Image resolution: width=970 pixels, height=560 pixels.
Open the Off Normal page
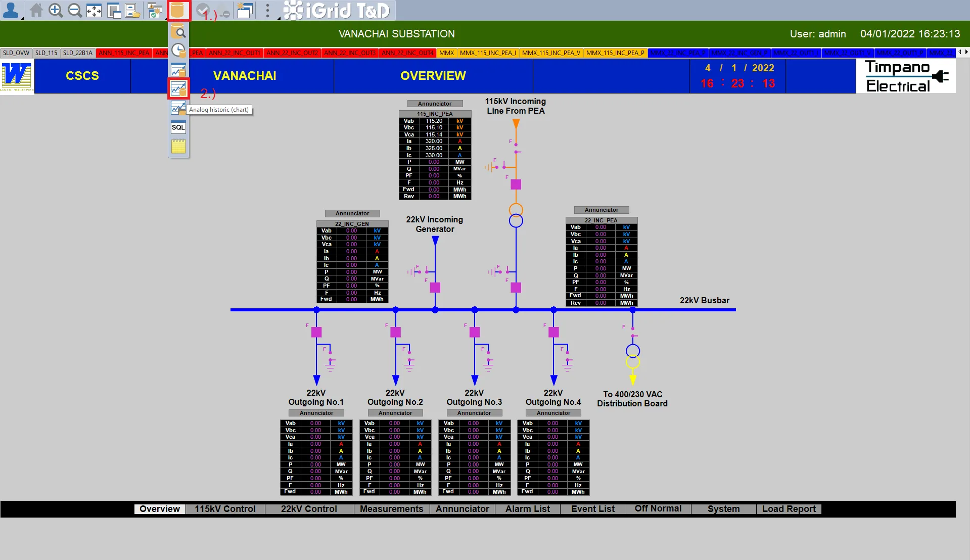(658, 509)
